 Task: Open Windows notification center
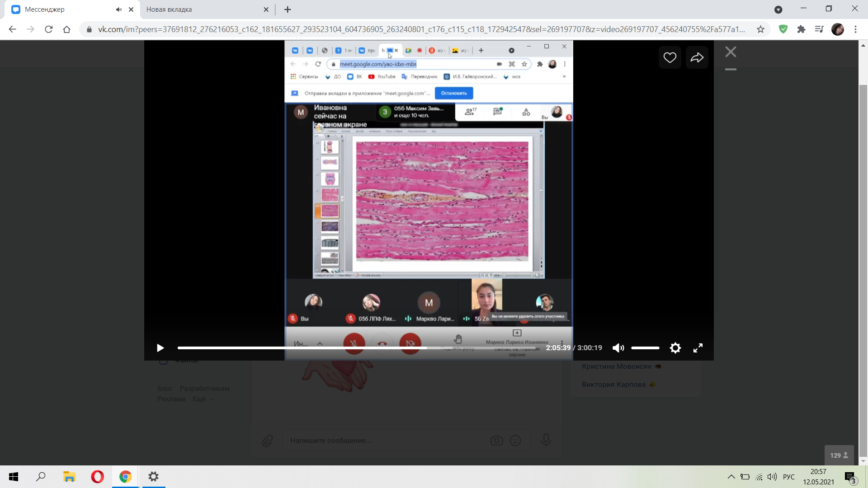pos(850,477)
